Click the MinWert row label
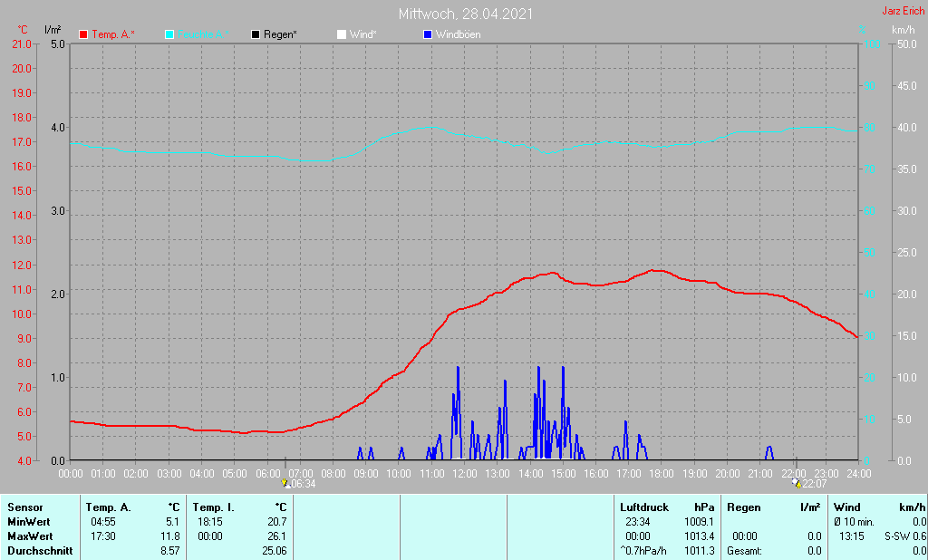928x560 pixels. (x=29, y=522)
